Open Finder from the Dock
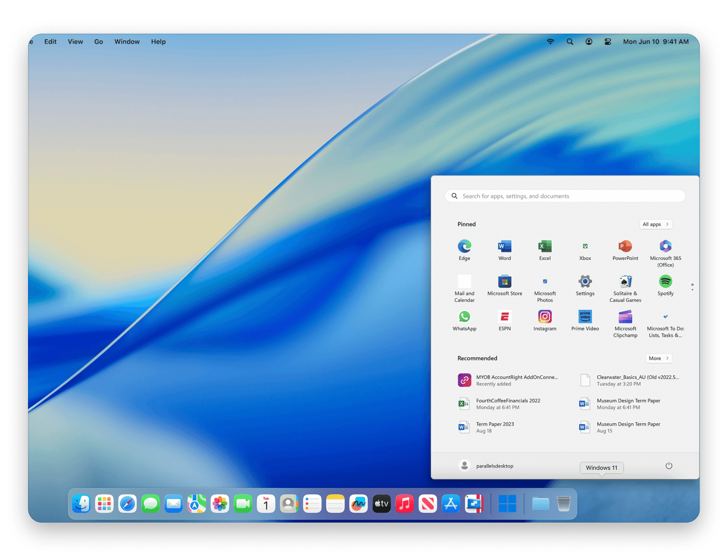This screenshot has height=560, width=728. (x=81, y=504)
